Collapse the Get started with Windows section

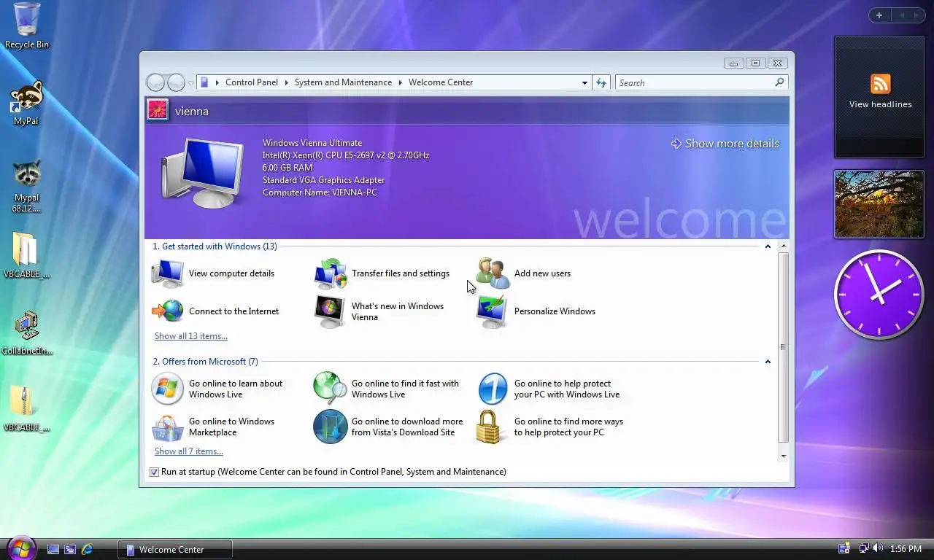coord(768,246)
